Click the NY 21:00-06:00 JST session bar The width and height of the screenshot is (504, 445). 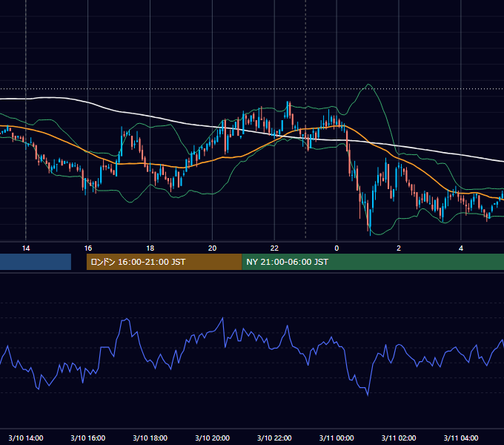[373, 262]
